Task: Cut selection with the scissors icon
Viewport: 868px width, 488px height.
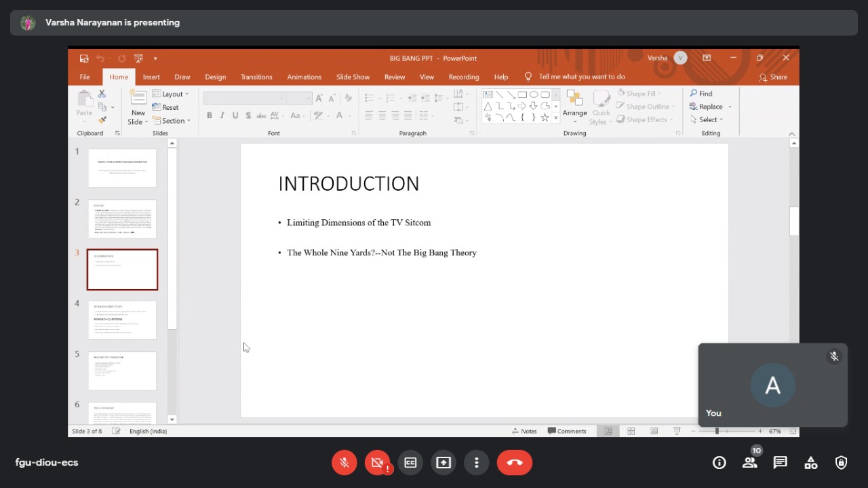Action: pyautogui.click(x=102, y=94)
